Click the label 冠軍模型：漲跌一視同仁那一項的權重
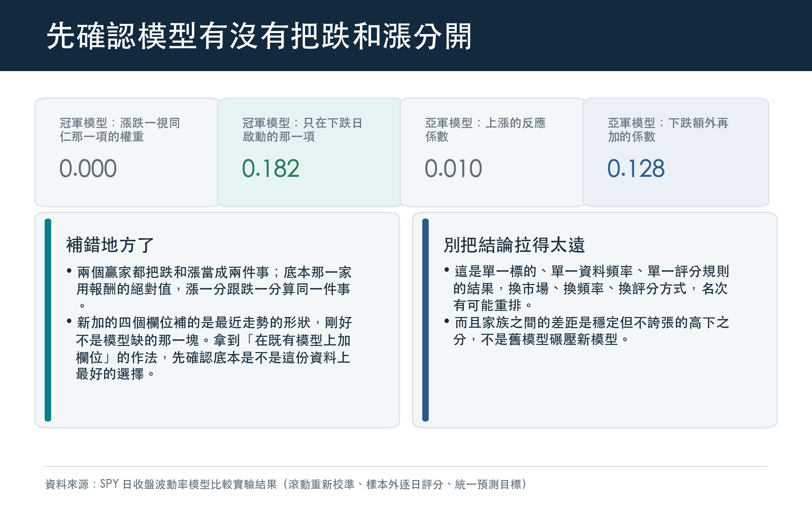This screenshot has height=508, width=812. pos(120,130)
